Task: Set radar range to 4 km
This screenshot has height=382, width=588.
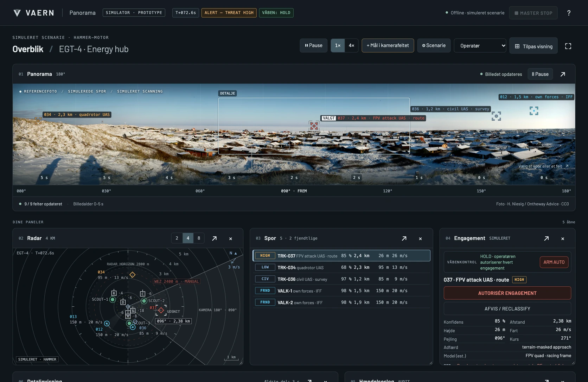Action: (188, 238)
